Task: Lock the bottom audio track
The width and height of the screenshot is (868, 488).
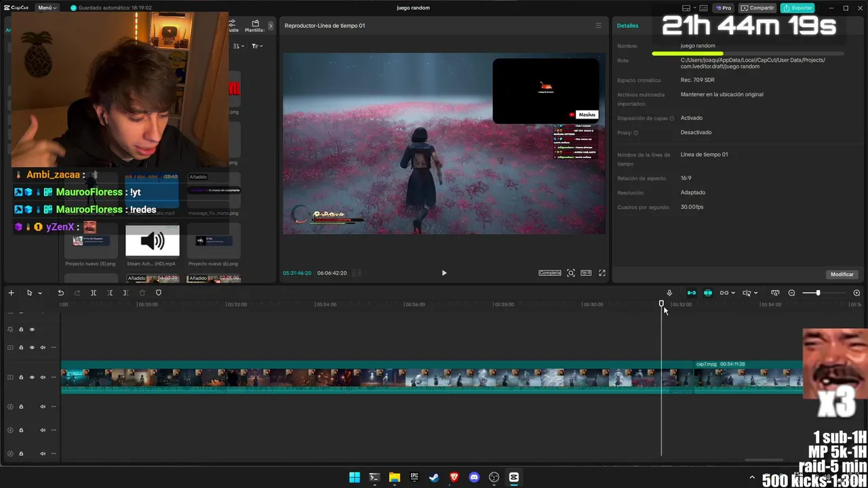Action: click(21, 453)
